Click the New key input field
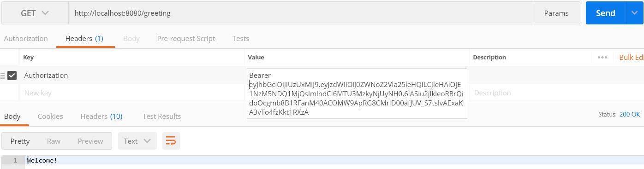 pos(132,93)
